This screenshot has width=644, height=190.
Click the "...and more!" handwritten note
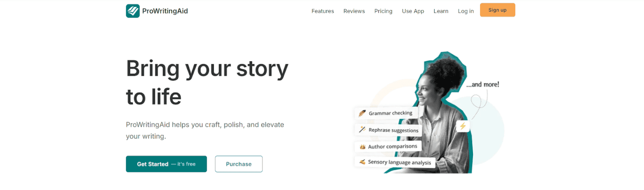pyautogui.click(x=483, y=84)
